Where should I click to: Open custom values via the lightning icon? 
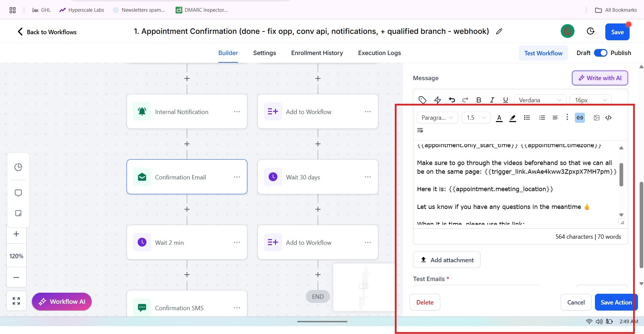click(x=437, y=100)
